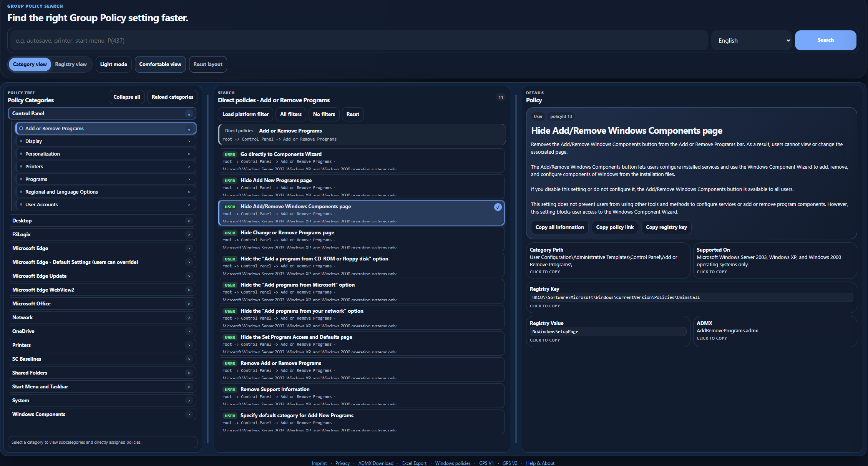The width and height of the screenshot is (868, 466).
Task: Collapse the Control Panel category
Action: click(x=102, y=113)
